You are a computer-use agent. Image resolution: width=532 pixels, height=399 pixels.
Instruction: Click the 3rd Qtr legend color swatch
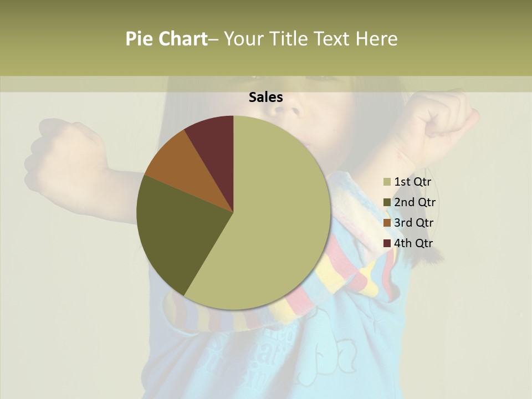click(x=387, y=223)
